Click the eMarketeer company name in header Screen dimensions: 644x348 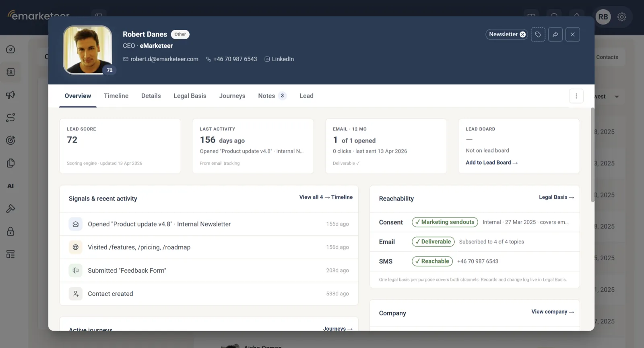[x=156, y=46]
